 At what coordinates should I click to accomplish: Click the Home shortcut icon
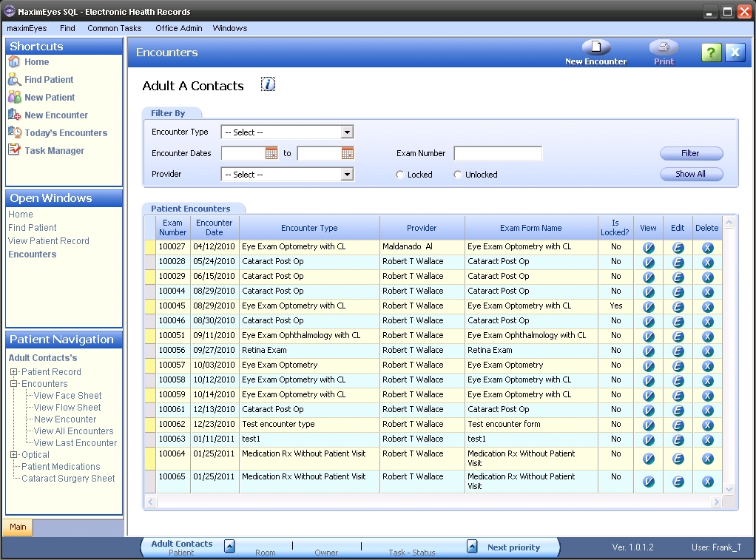(15, 61)
